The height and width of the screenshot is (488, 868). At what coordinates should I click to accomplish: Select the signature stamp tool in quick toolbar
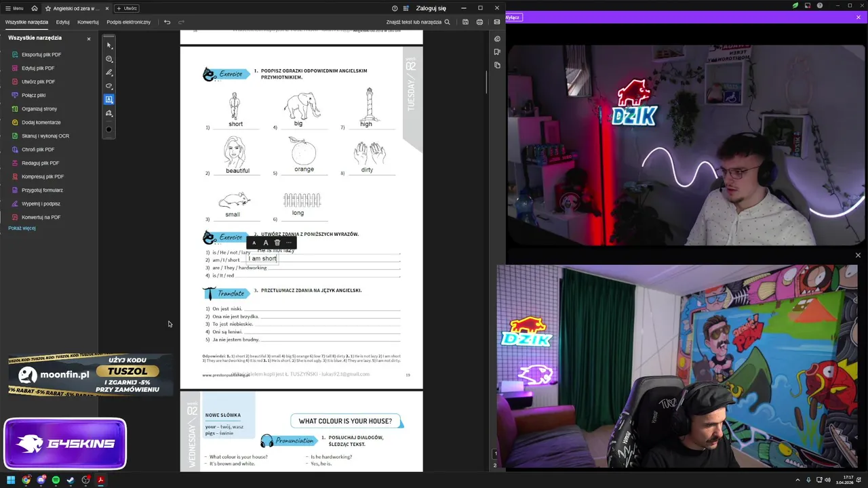coord(109,113)
